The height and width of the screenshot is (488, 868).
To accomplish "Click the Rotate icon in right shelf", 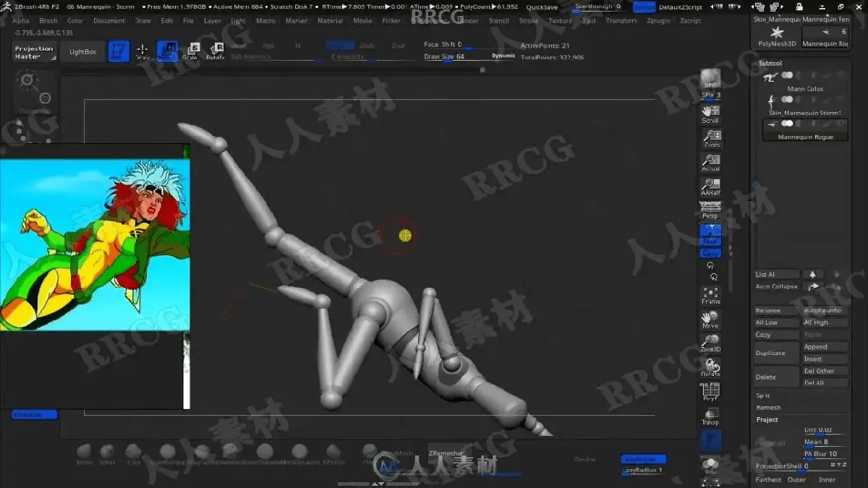I will [710, 368].
